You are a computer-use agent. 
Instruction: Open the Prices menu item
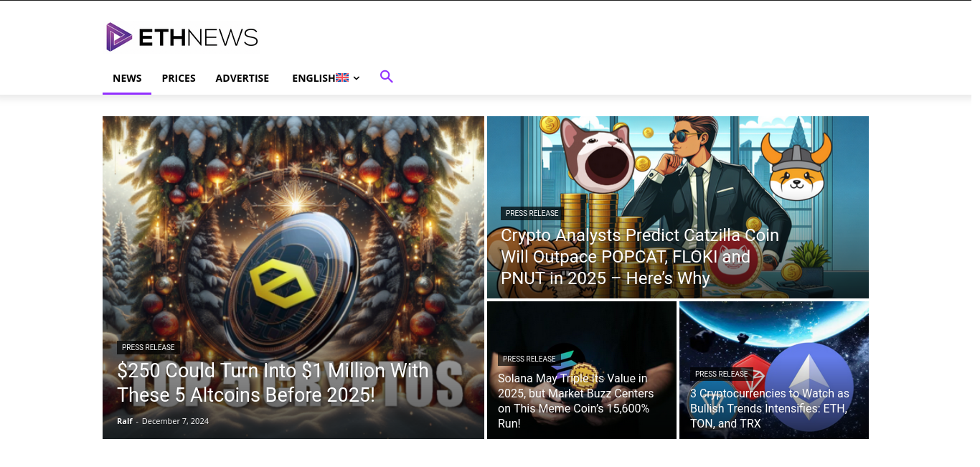click(179, 78)
